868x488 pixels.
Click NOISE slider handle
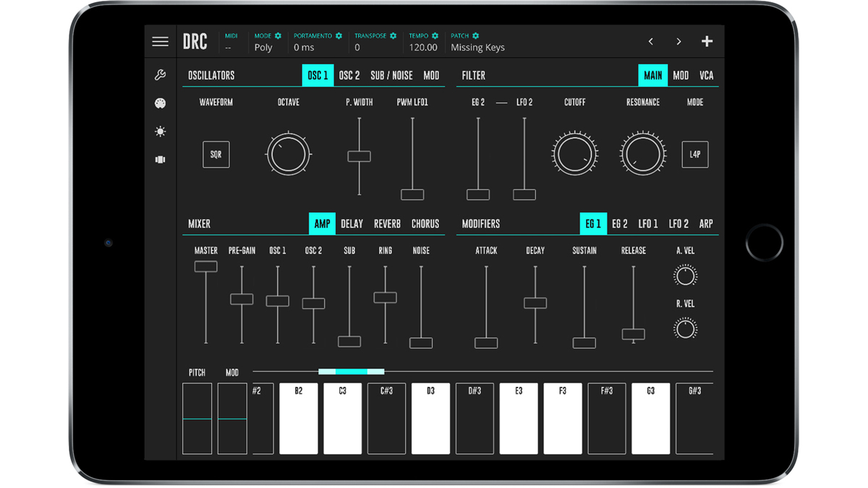pos(421,343)
